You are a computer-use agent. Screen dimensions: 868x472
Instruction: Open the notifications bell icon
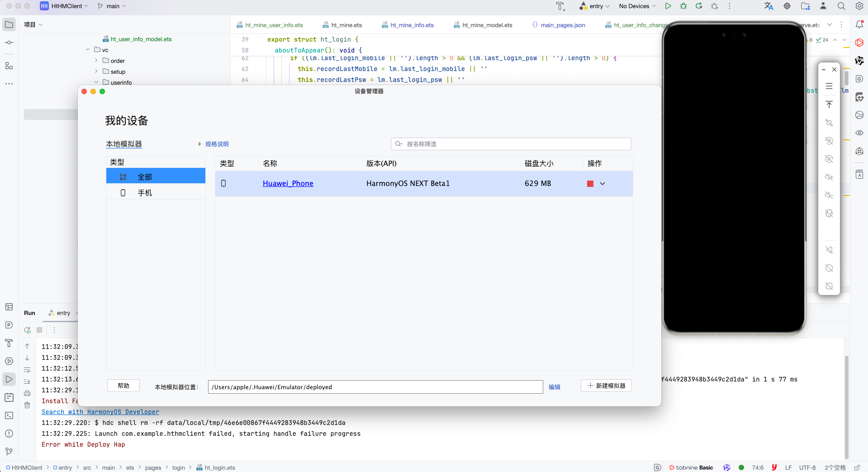pos(859,24)
